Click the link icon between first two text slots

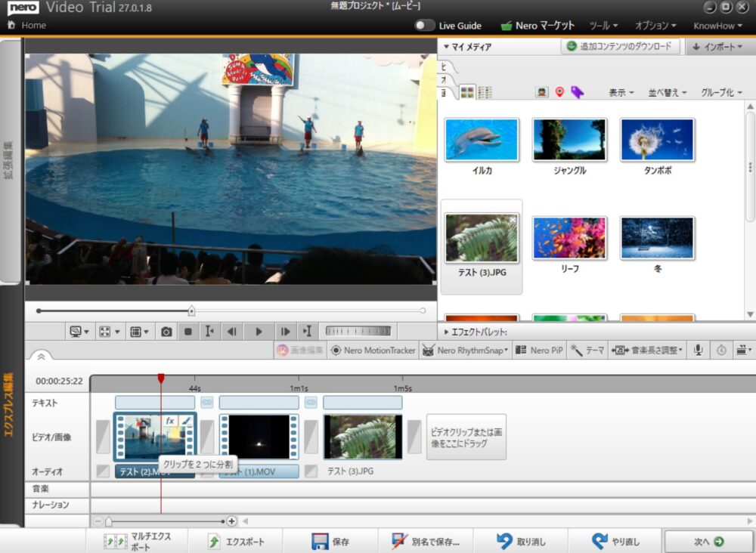(207, 402)
